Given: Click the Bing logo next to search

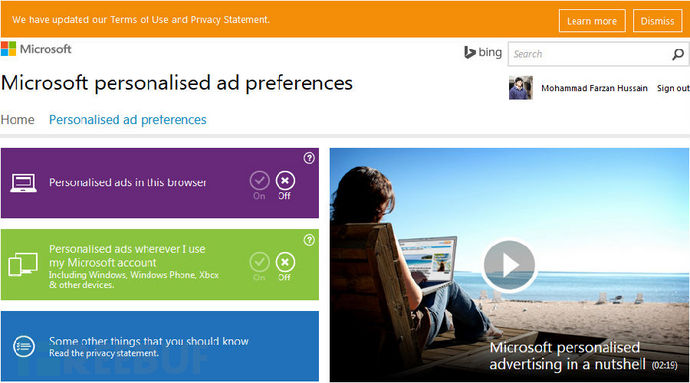Looking at the screenshot, I should coord(483,52).
